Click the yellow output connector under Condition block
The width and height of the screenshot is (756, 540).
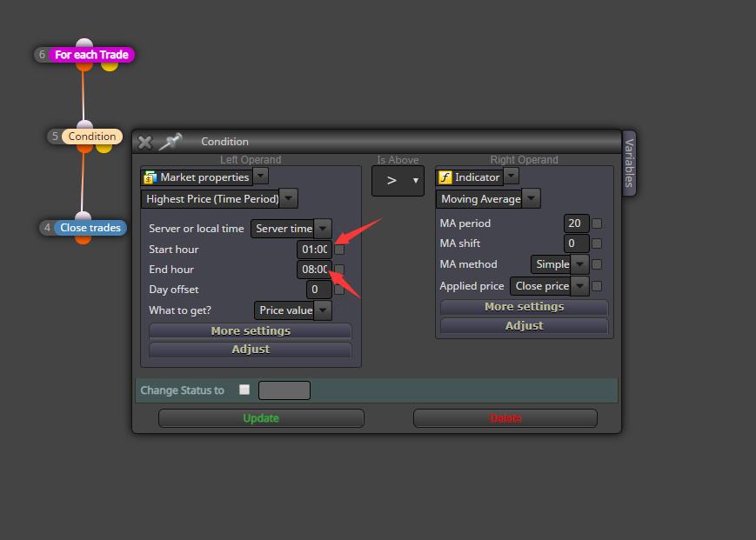point(104,149)
